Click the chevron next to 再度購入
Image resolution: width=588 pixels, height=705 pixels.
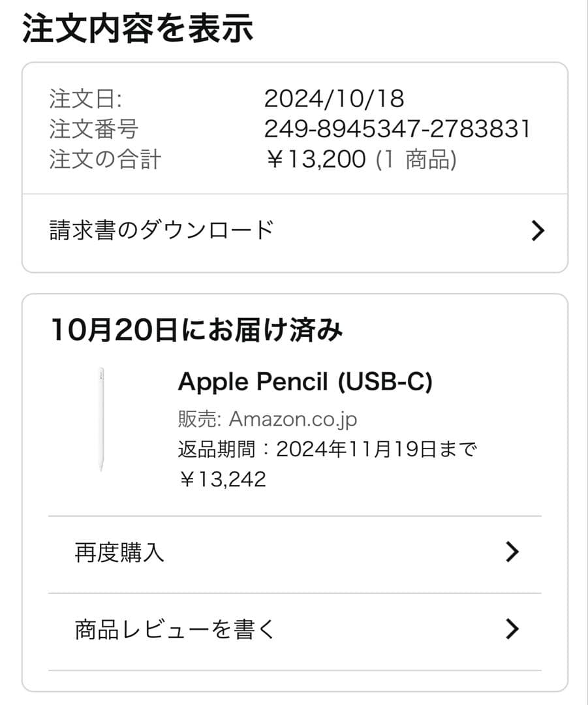point(512,552)
